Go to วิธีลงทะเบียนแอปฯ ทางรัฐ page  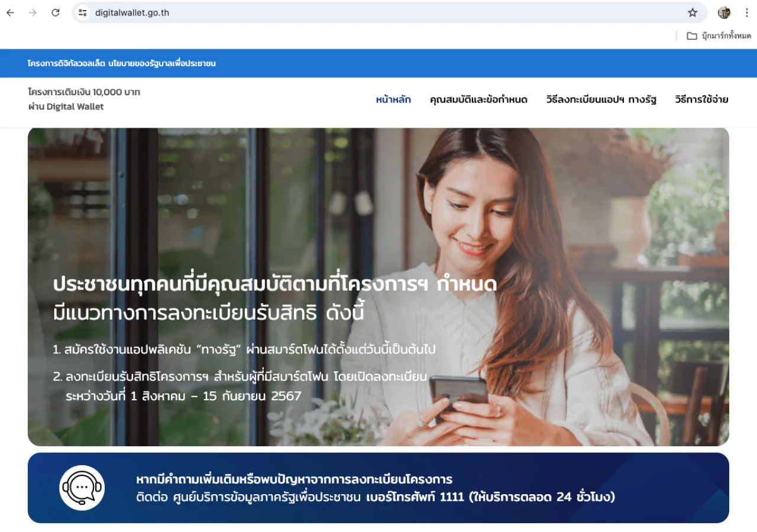click(601, 99)
